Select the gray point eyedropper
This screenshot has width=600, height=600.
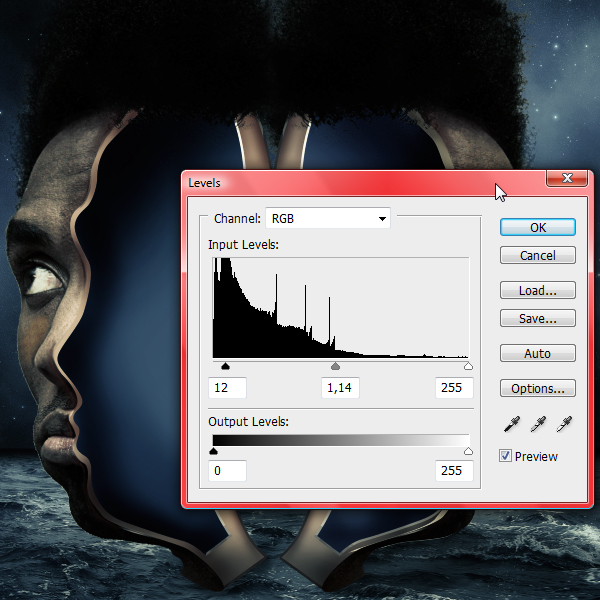538,424
